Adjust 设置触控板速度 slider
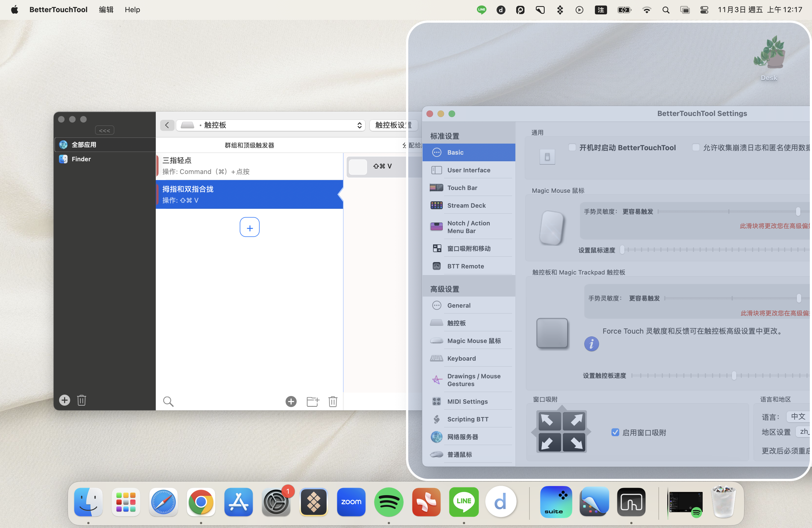 [x=734, y=376]
